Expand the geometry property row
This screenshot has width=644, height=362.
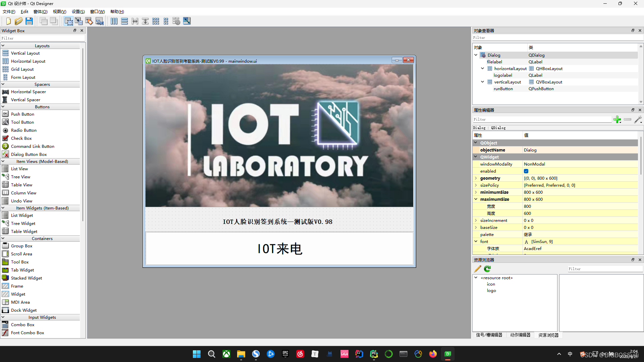click(476, 178)
